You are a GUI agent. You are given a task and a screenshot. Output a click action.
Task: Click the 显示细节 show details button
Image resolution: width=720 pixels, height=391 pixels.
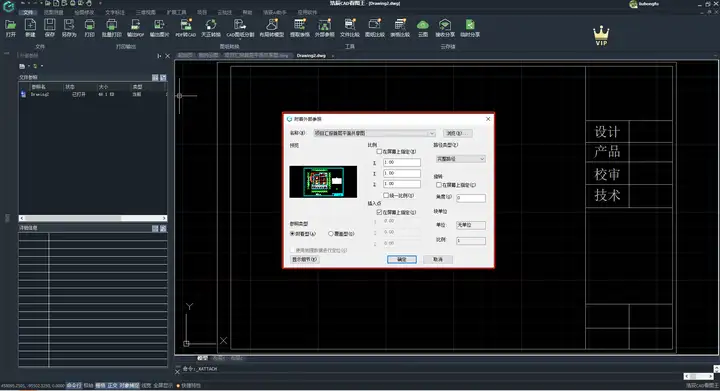tap(305, 259)
